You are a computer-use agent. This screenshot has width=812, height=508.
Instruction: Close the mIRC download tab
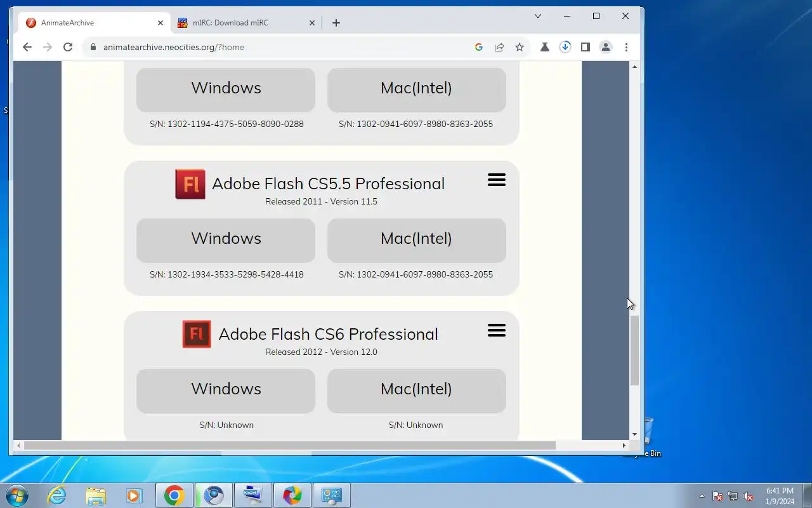coord(312,23)
